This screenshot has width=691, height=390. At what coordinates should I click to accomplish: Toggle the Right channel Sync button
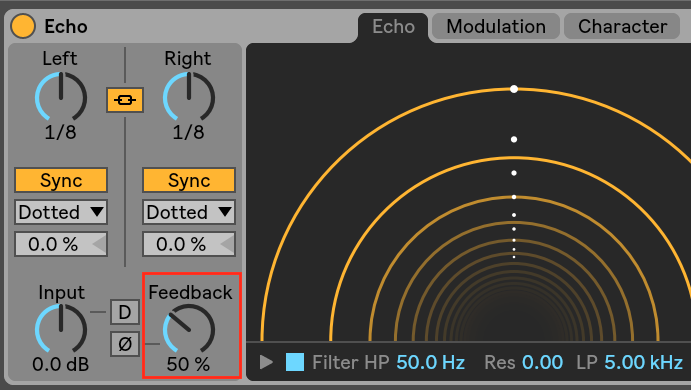(x=189, y=180)
